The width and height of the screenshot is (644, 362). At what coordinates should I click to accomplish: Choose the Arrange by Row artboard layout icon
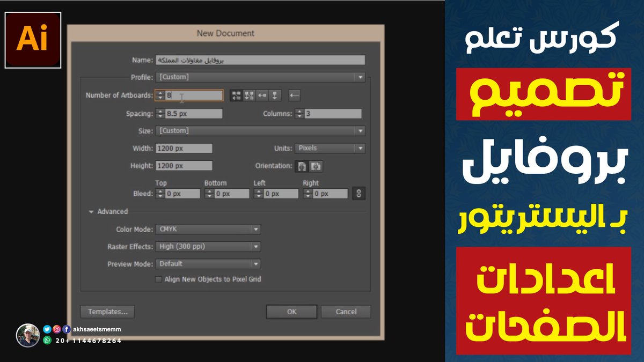pyautogui.click(x=261, y=95)
